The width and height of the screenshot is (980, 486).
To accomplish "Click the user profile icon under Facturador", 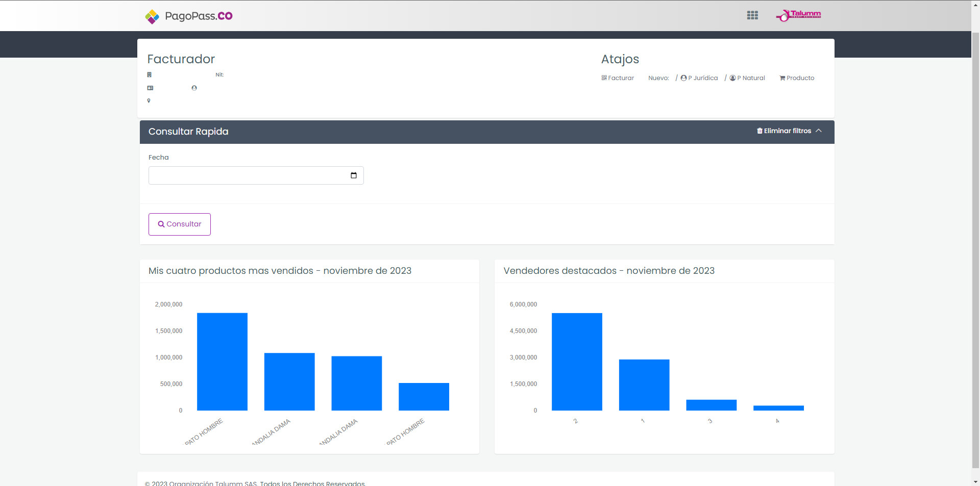I will (194, 88).
